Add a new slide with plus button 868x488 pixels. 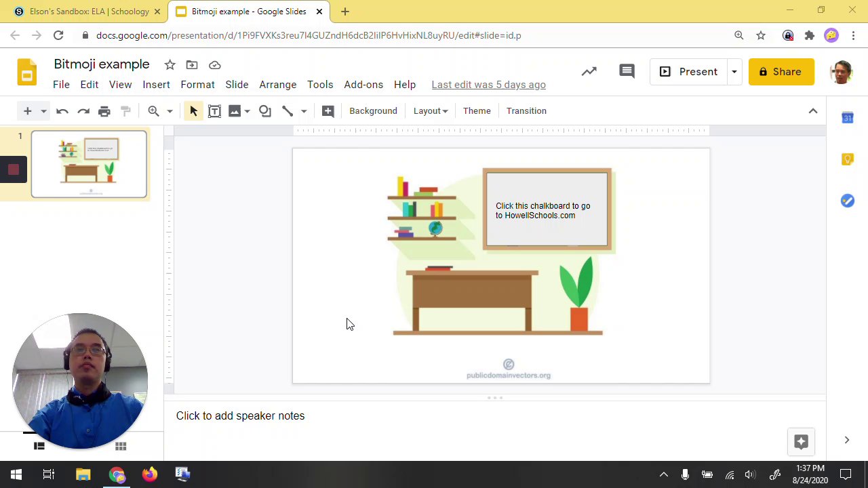tap(28, 110)
